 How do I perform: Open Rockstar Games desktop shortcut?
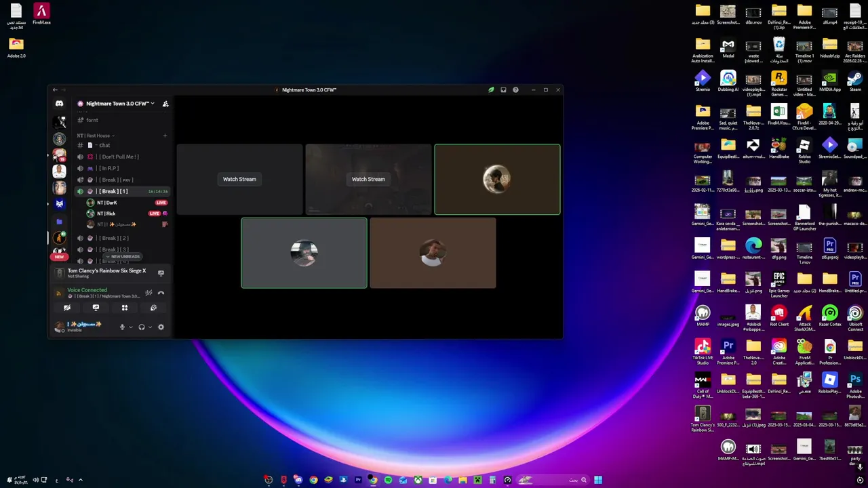coord(779,84)
